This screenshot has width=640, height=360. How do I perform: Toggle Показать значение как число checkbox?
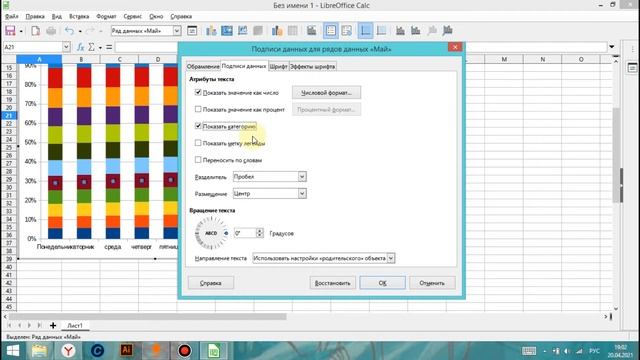click(198, 92)
